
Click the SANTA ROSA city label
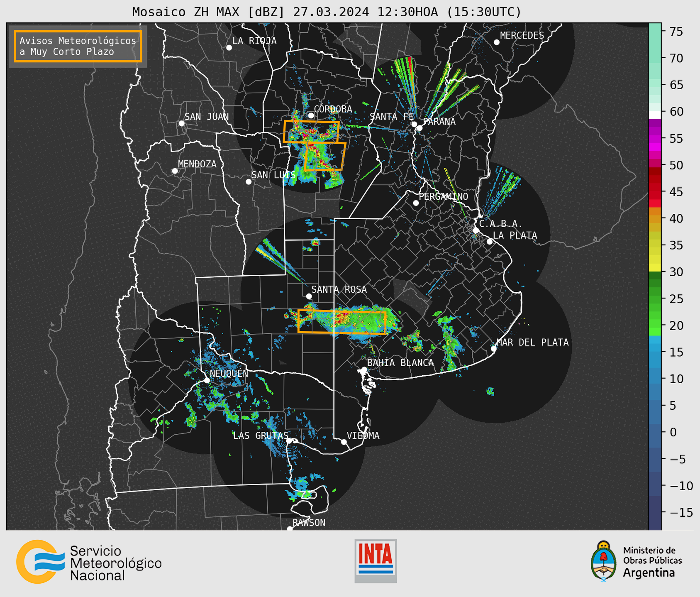click(x=339, y=289)
